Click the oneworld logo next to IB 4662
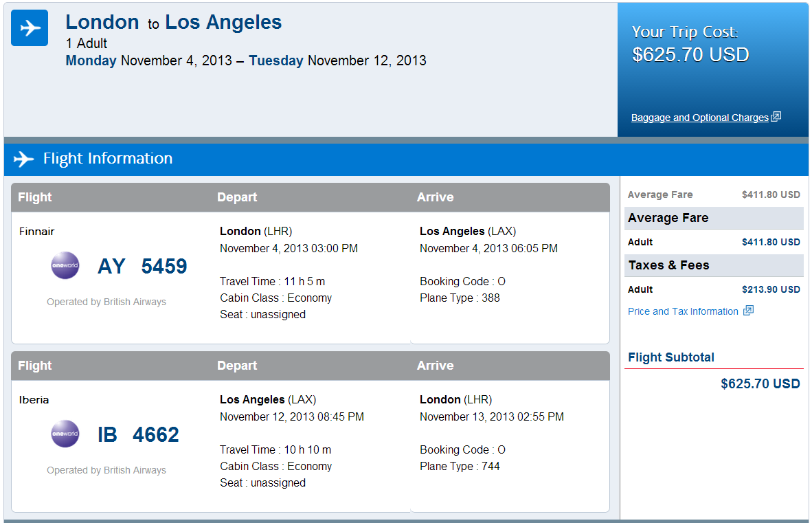Image resolution: width=812 pixels, height=523 pixels. 65,434
